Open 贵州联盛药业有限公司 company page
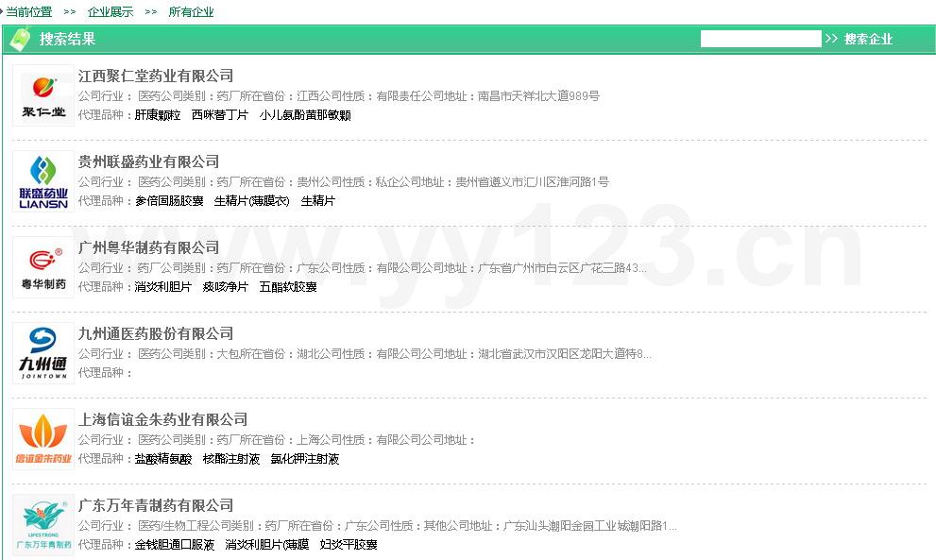The width and height of the screenshot is (936, 560). point(148,161)
